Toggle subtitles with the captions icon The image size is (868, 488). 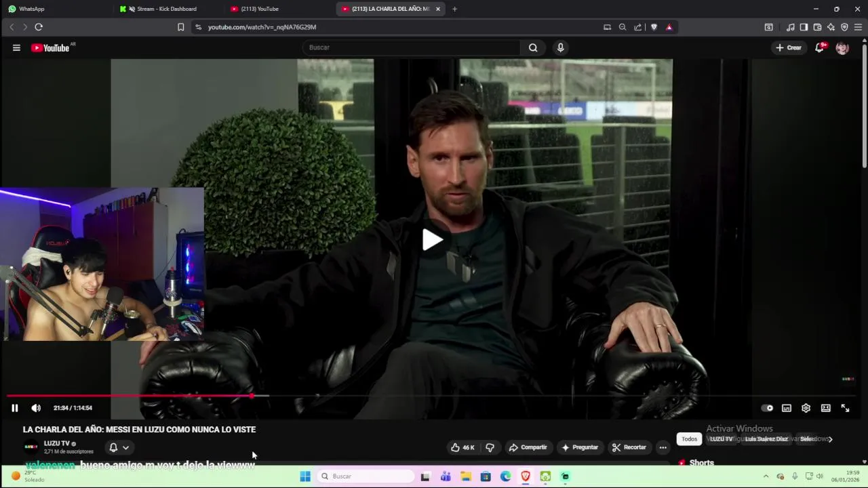pos(787,408)
